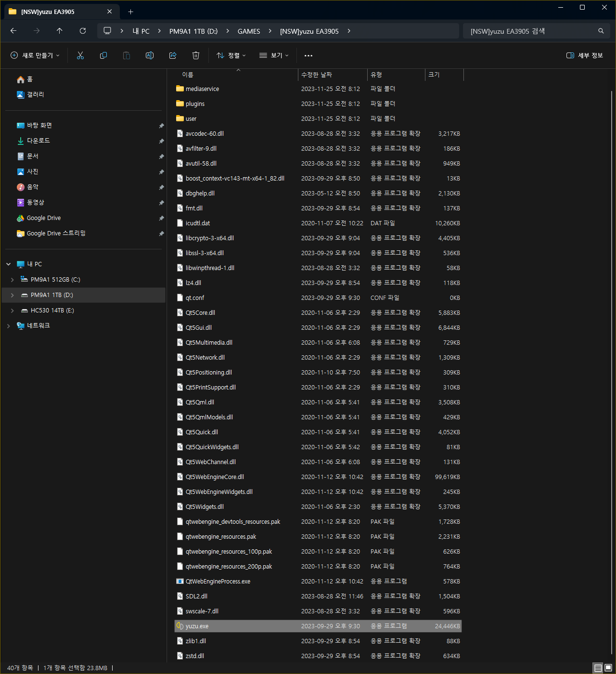This screenshot has width=616, height=674.
Task: Click the QtWebEngineProcess.exe file icon
Action: [180, 581]
